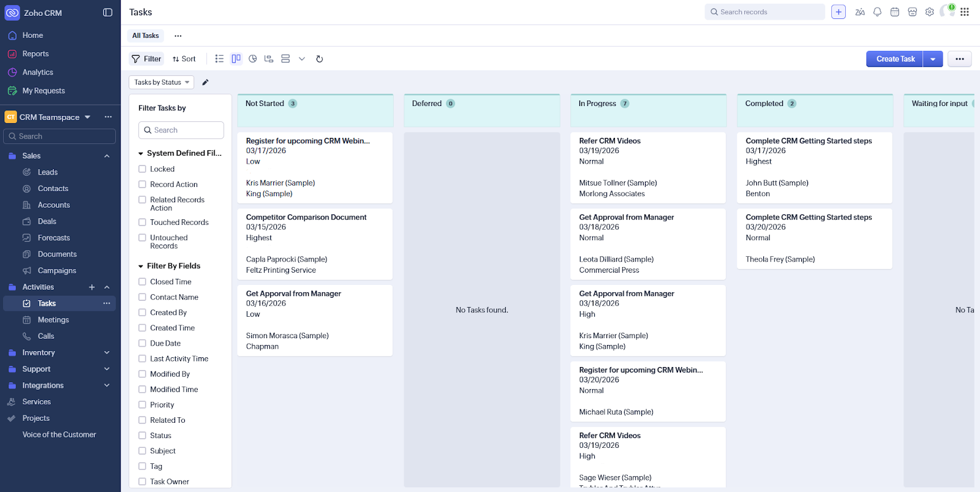Click the Create Task button
Screen dimensions: 980x492
(x=895, y=59)
